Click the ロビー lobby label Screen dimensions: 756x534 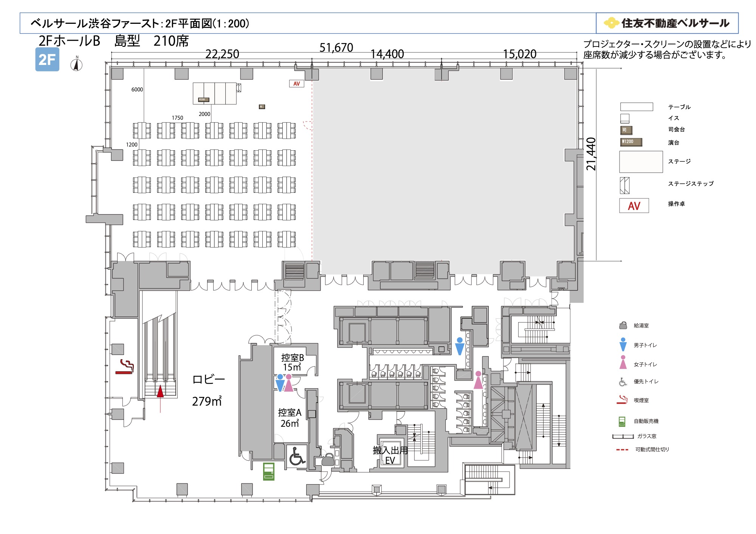[x=209, y=379]
